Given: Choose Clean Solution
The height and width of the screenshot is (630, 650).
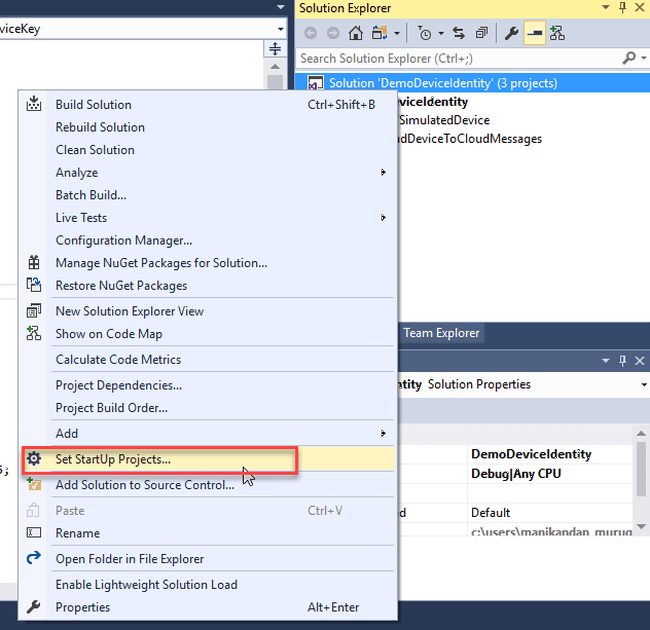Looking at the screenshot, I should [209, 150].
